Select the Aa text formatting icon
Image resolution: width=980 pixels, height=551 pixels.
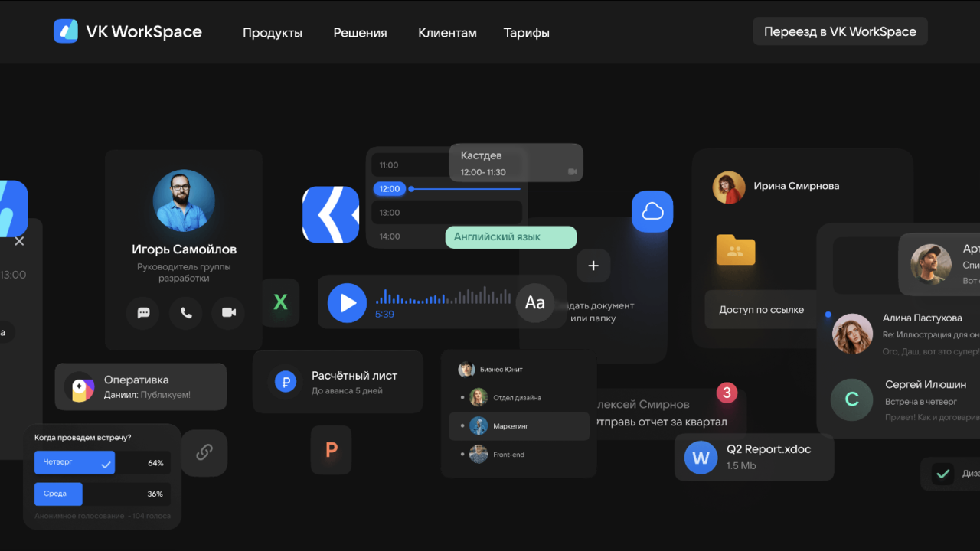click(x=534, y=302)
